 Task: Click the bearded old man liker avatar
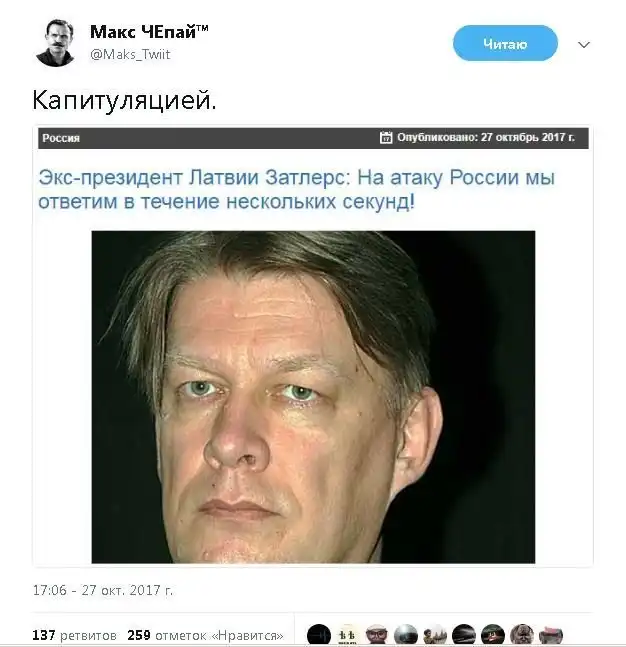[522, 635]
